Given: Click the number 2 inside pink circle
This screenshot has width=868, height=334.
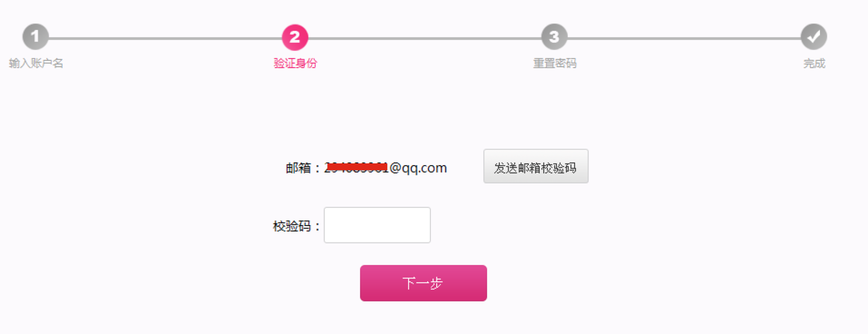Looking at the screenshot, I should pyautogui.click(x=295, y=37).
